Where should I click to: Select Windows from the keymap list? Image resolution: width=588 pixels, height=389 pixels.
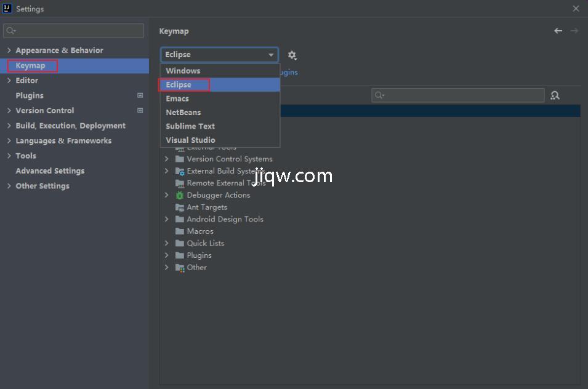[183, 71]
